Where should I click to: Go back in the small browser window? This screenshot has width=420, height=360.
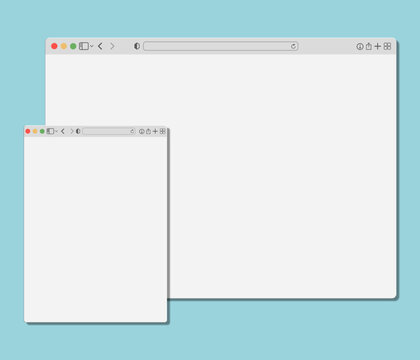pyautogui.click(x=63, y=131)
